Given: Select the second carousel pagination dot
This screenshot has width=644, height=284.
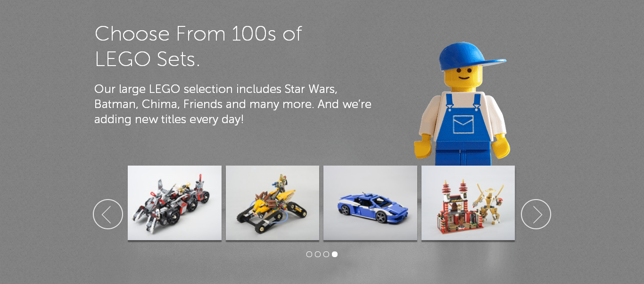Looking at the screenshot, I should 318,254.
